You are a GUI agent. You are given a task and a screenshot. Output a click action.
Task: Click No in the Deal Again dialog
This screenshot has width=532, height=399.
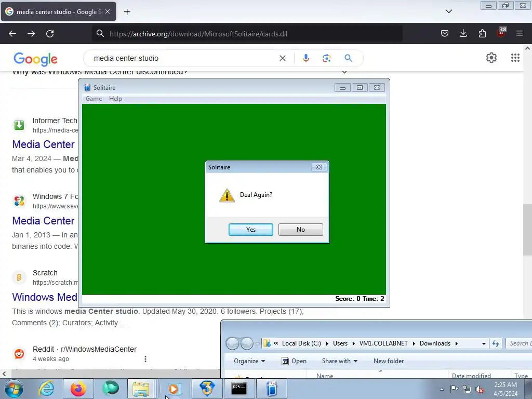301,229
